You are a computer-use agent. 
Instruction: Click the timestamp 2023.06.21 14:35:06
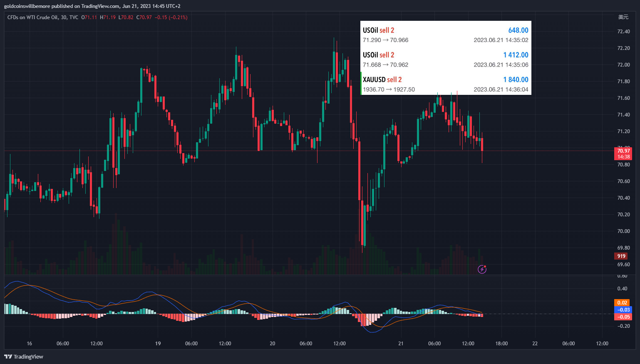(x=501, y=65)
